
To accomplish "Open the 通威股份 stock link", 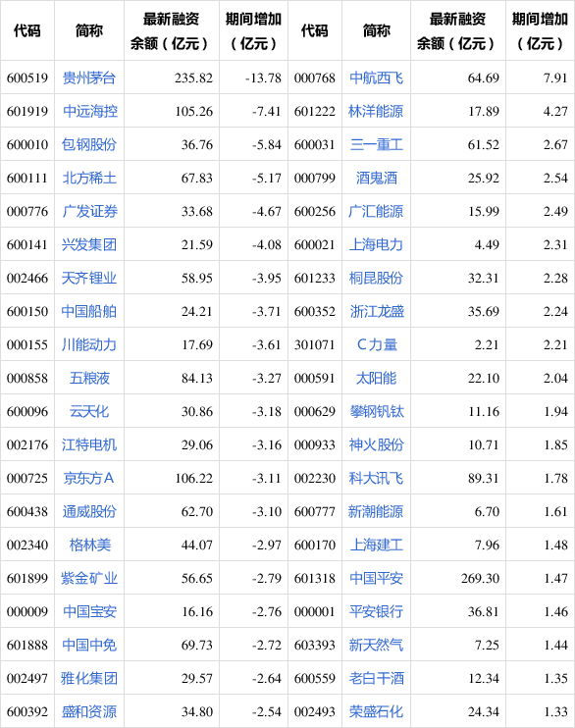I will 89,511.
